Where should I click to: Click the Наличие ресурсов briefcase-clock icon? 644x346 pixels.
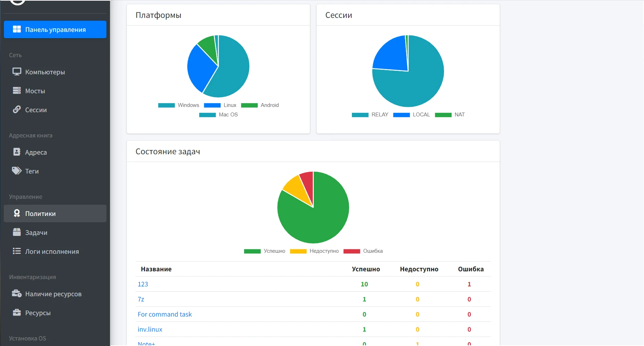coord(17,293)
